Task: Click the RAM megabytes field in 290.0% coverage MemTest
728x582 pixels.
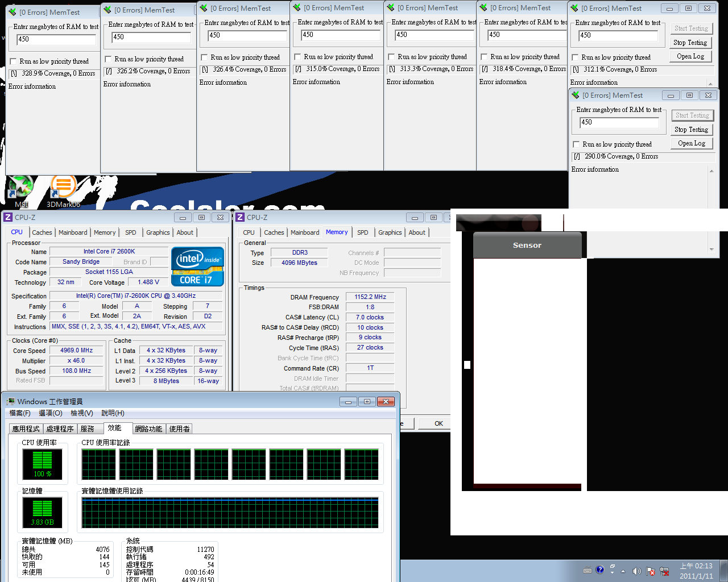Action: click(619, 122)
